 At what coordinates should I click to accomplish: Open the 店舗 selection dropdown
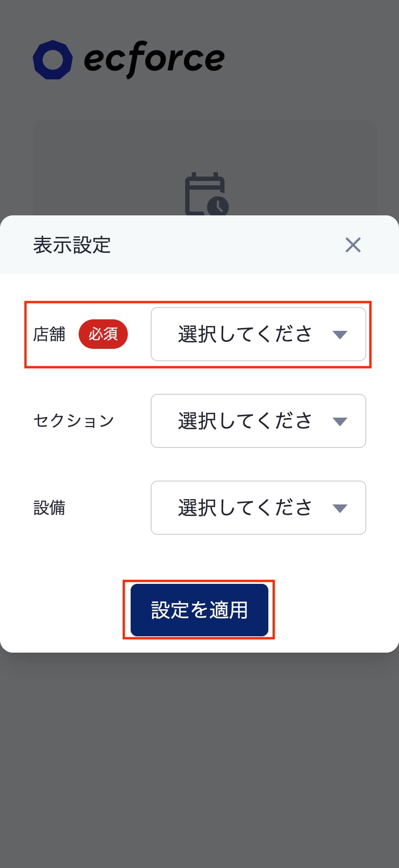tap(258, 334)
